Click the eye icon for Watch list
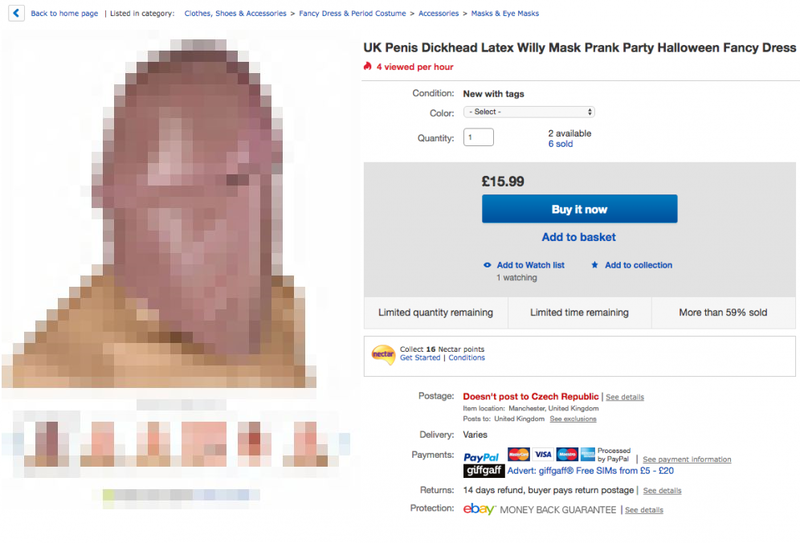This screenshot has height=543, width=800. click(487, 265)
